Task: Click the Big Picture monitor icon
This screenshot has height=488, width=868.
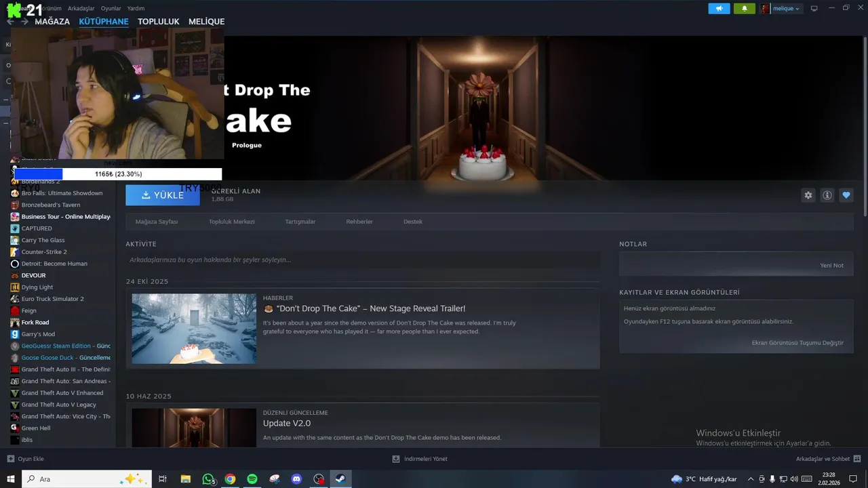Action: [814, 8]
